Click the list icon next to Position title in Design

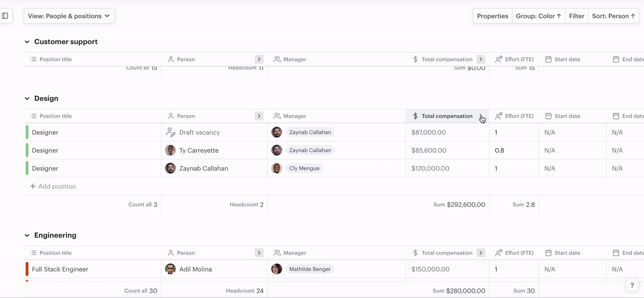pyautogui.click(x=33, y=116)
